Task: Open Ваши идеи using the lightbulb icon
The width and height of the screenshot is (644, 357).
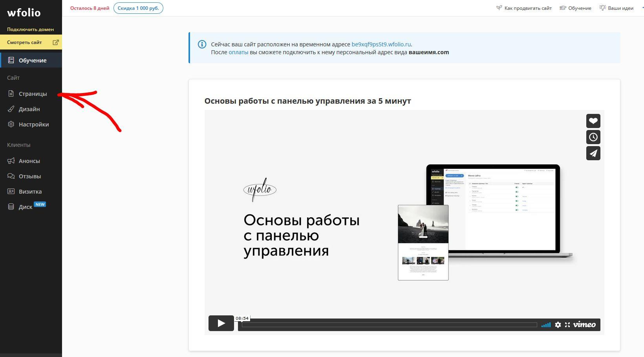Action: (x=602, y=7)
